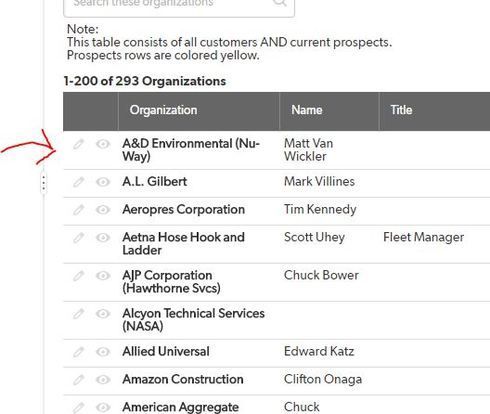This screenshot has width=490, height=414.
Task: Click contact name Edward Katz
Action: coord(319,351)
